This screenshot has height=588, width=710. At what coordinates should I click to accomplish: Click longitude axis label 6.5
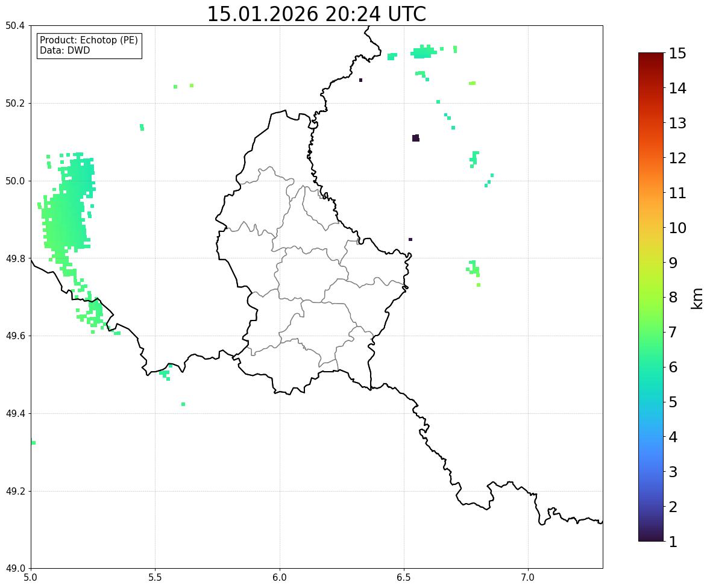[x=404, y=578]
